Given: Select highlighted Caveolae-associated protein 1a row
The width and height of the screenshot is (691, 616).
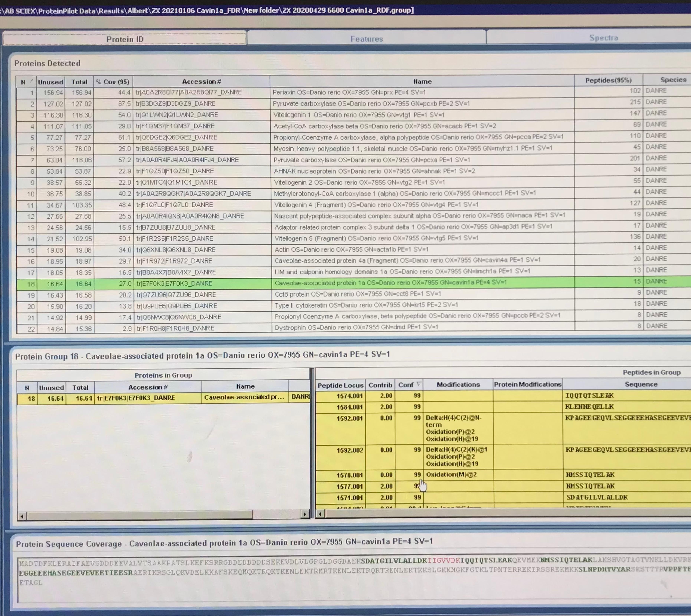Looking at the screenshot, I should pos(354,283).
